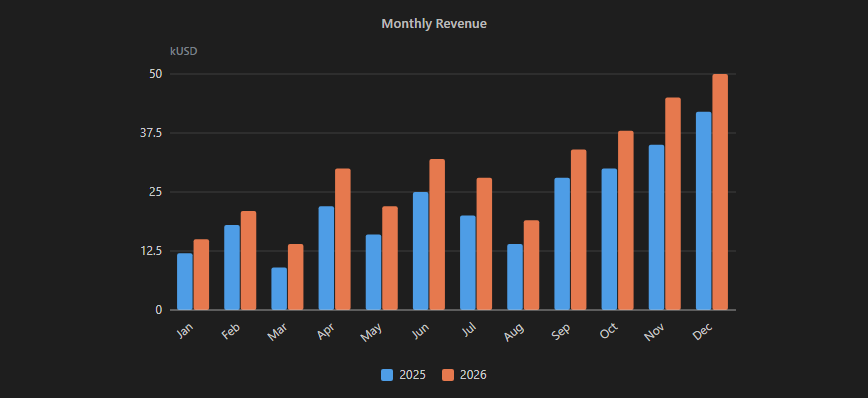Select the blue Jul 2025 bar
868x398 pixels.
coord(468,263)
